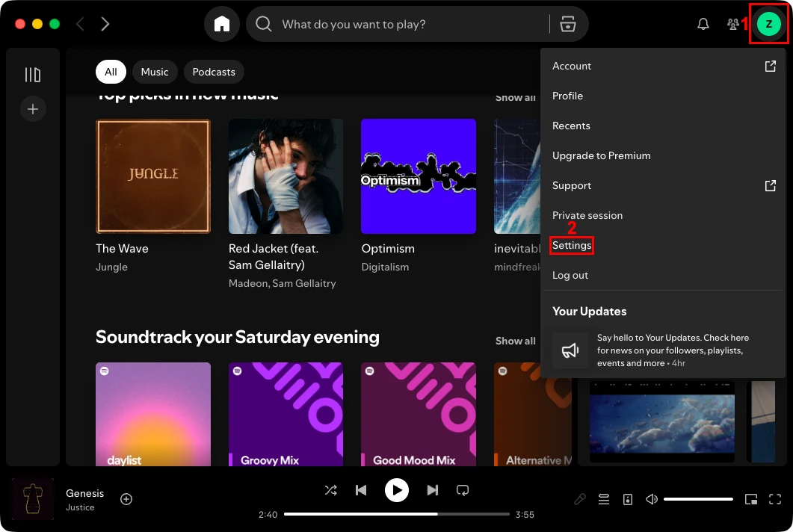This screenshot has width=793, height=532.
Task: Skip to the next track
Action: (x=433, y=490)
